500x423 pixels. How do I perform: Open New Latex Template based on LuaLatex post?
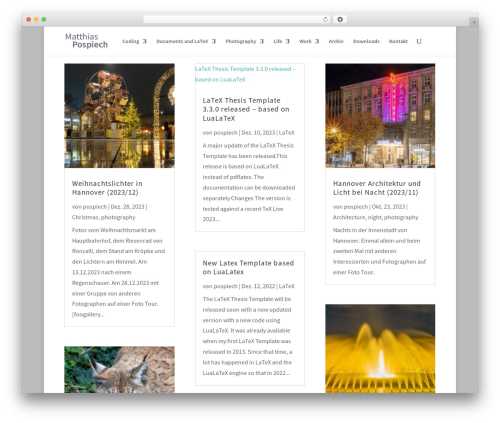click(248, 267)
